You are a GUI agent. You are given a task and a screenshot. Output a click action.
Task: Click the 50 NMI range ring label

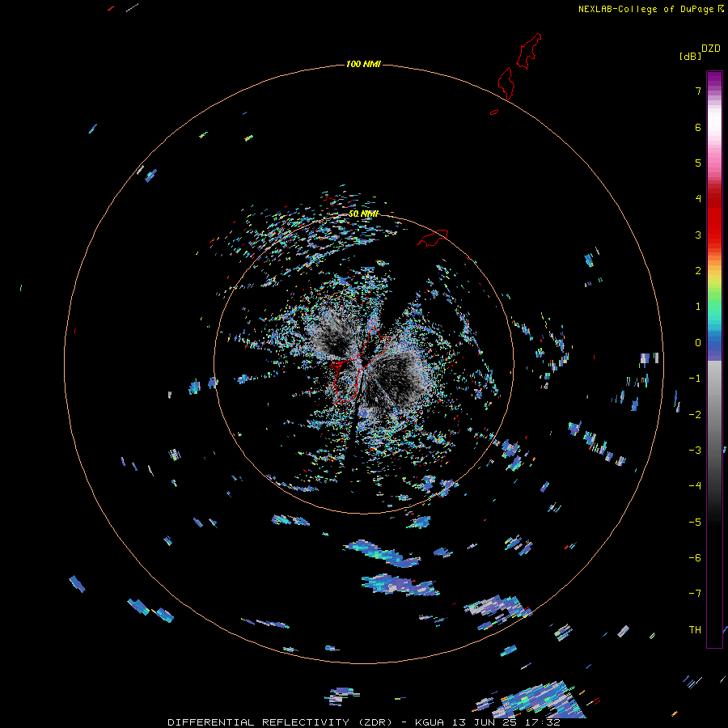point(363,214)
